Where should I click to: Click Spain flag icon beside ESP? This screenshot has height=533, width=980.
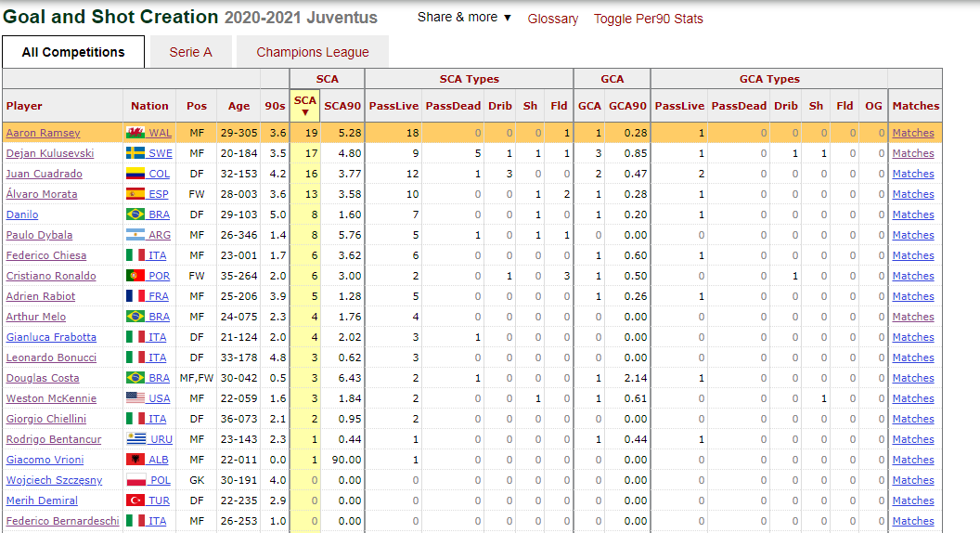click(135, 194)
